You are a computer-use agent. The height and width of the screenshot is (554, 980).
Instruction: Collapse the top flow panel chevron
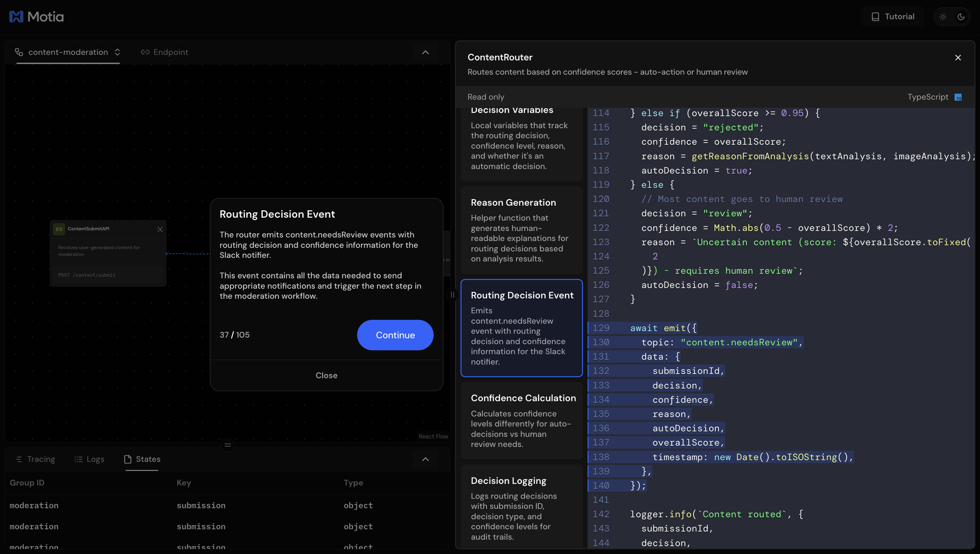(x=425, y=52)
